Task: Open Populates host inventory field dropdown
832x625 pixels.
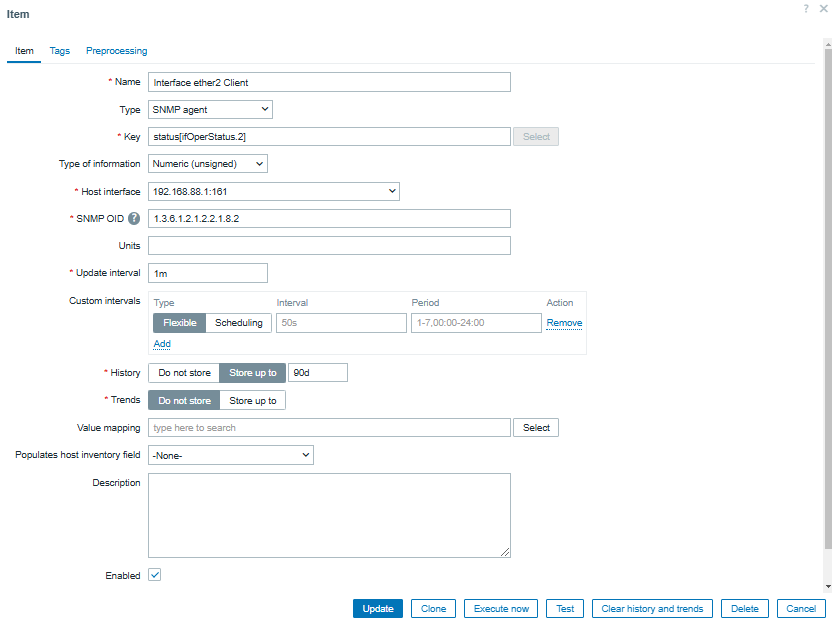Action: (231, 455)
